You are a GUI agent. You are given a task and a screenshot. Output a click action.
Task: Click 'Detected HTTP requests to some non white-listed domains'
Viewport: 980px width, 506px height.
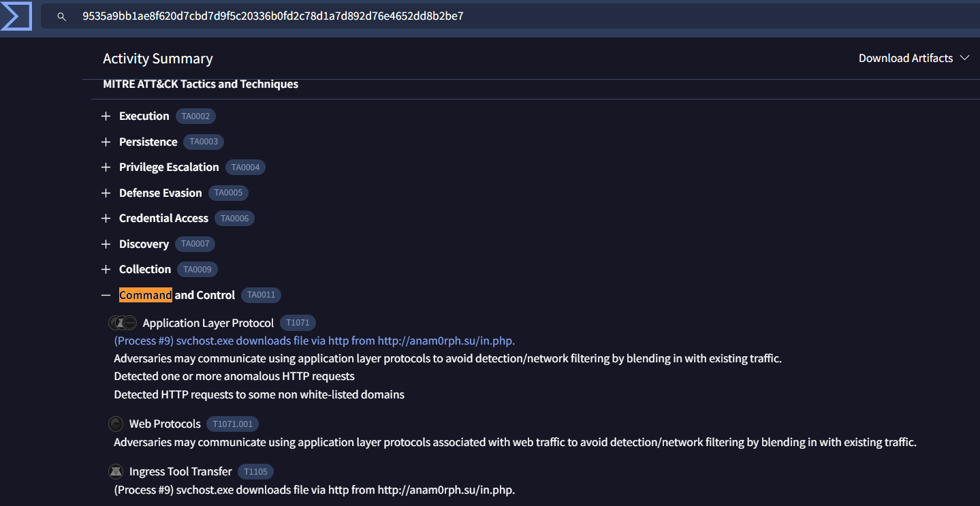[x=259, y=394]
